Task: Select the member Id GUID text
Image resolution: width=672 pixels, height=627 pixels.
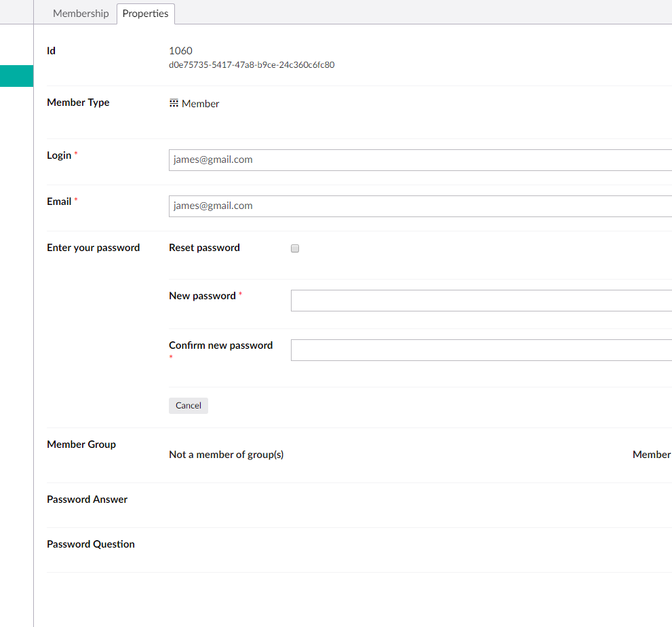Action: (x=252, y=65)
